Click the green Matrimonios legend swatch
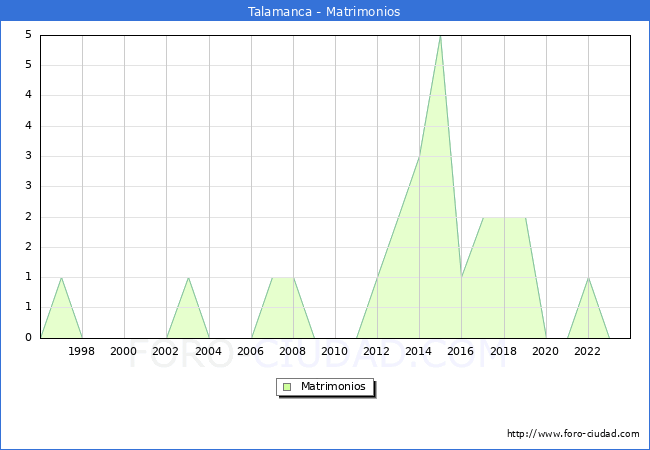Viewport: 650px width, 450px height. 287,387
